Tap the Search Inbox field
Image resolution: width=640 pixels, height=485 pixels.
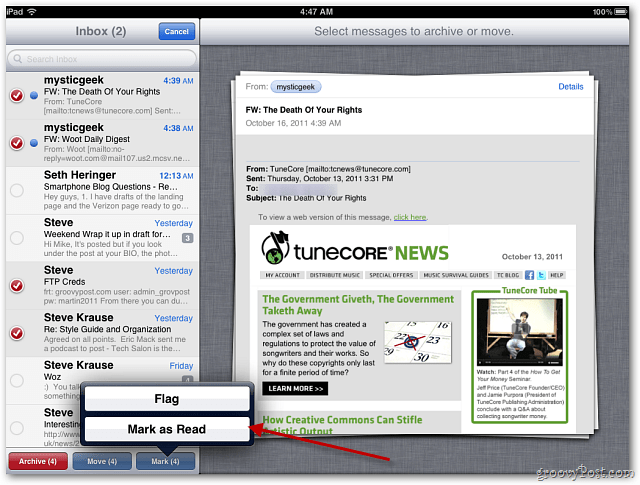tap(102, 59)
